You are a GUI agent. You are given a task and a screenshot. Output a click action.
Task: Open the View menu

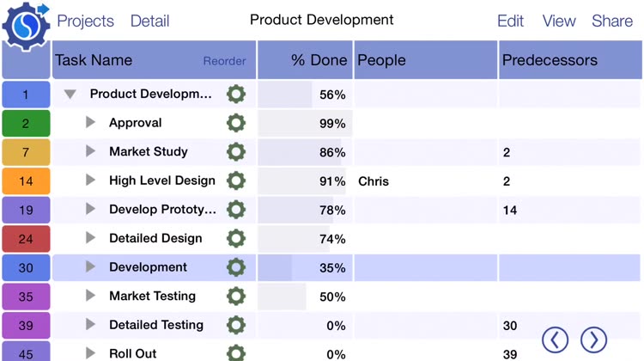click(x=559, y=21)
